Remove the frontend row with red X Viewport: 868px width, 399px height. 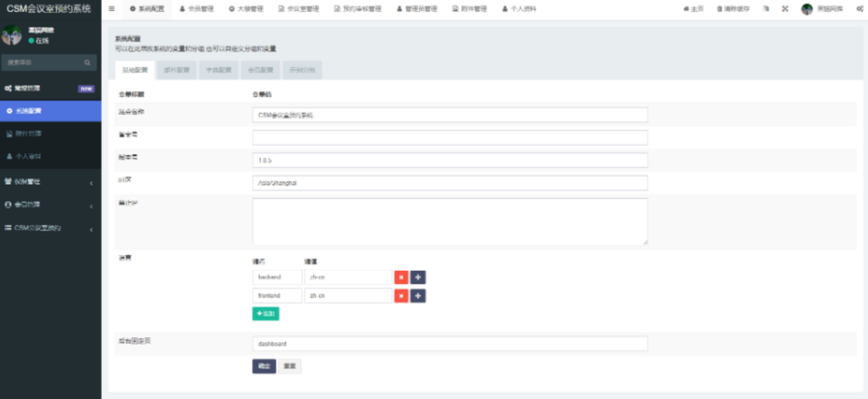401,296
